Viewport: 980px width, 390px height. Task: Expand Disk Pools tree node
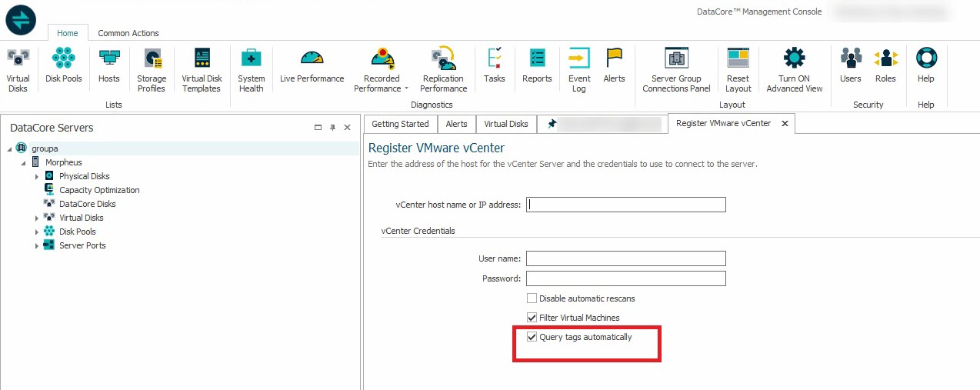click(x=37, y=232)
